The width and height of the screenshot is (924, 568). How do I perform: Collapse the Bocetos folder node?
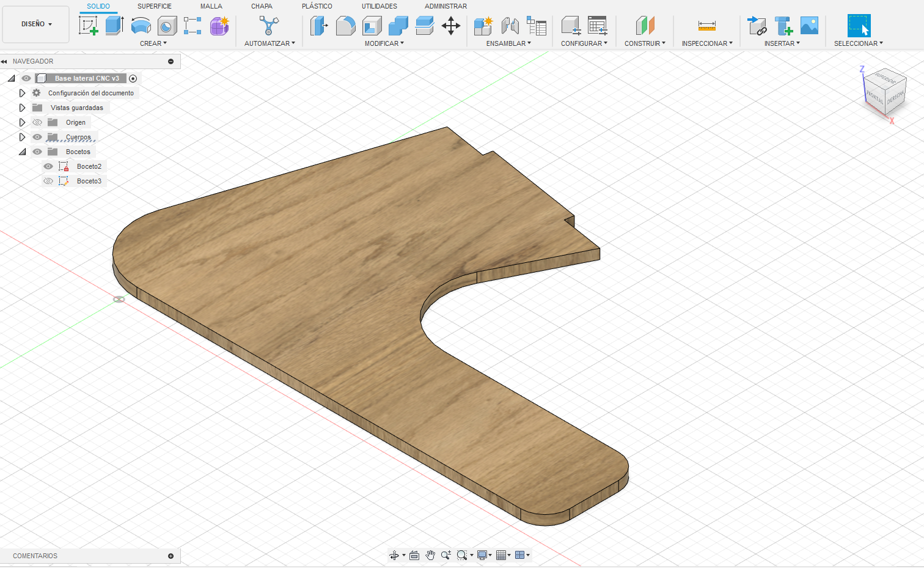(23, 152)
